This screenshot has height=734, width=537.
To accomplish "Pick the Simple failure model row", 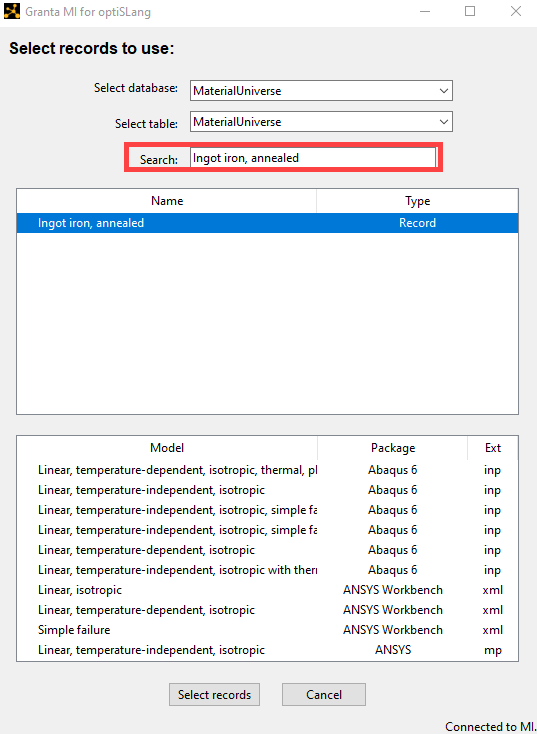I will tap(267, 630).
